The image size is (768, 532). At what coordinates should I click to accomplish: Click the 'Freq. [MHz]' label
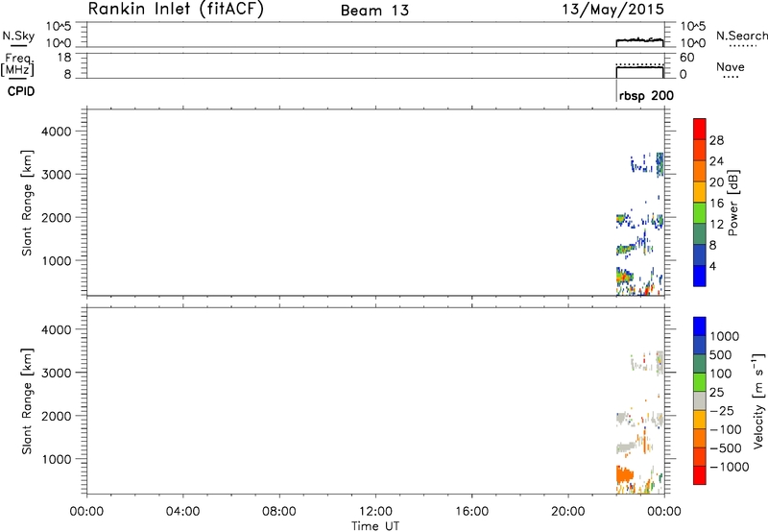click(17, 64)
